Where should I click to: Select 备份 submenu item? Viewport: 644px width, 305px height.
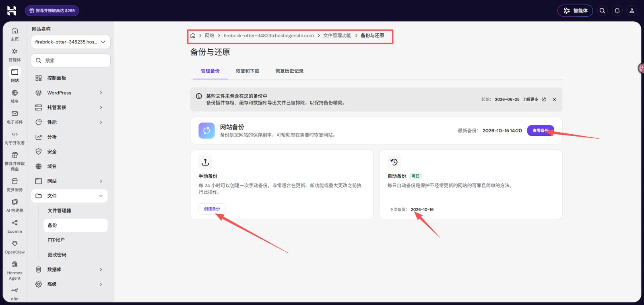click(75, 225)
